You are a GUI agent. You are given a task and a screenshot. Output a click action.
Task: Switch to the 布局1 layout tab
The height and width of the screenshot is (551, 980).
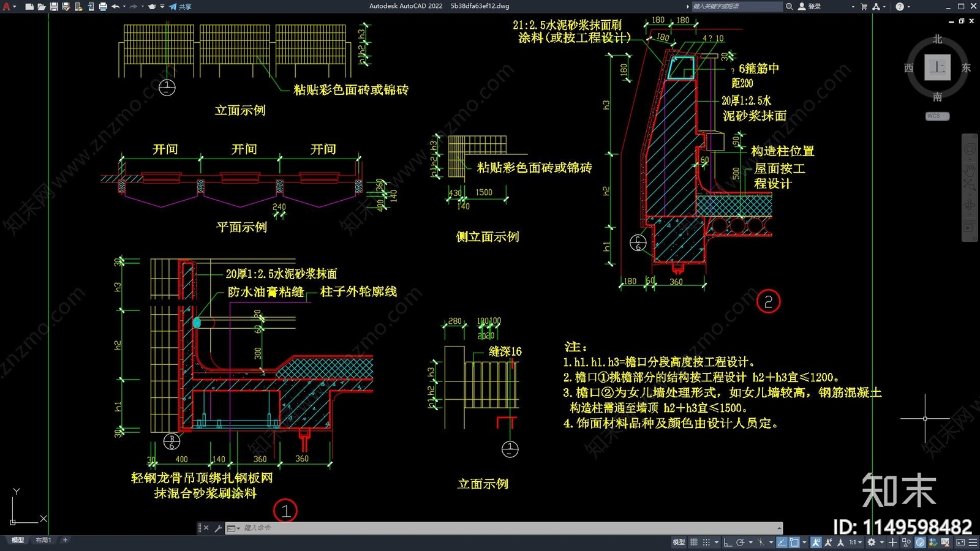[x=43, y=540]
